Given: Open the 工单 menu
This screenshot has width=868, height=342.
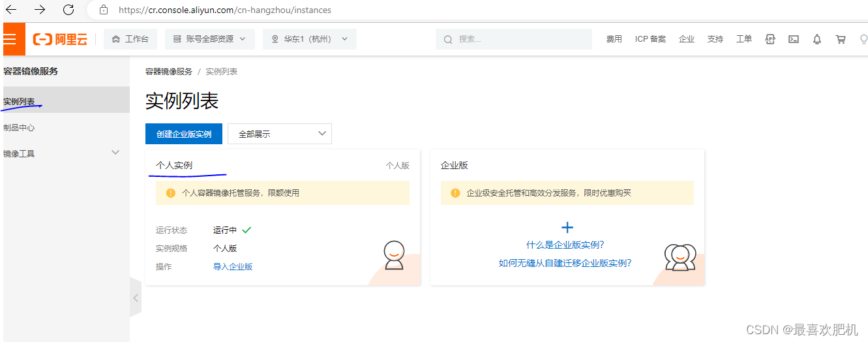Looking at the screenshot, I should tap(744, 39).
